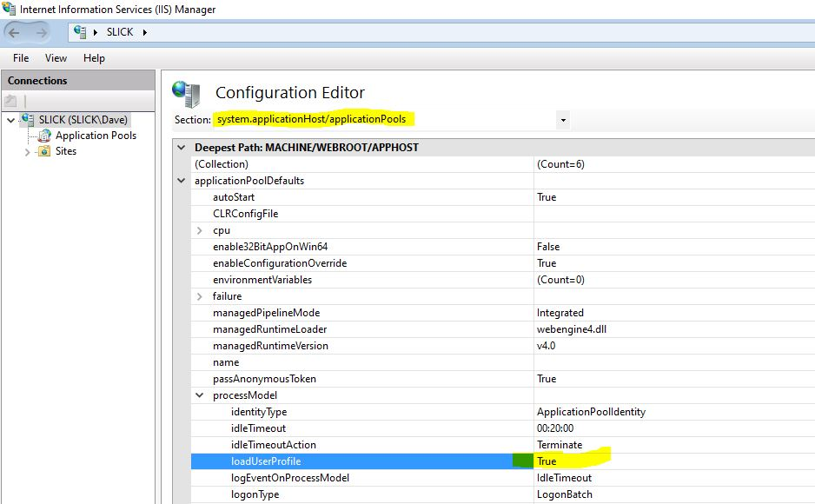Expand the failure property group

(200, 296)
